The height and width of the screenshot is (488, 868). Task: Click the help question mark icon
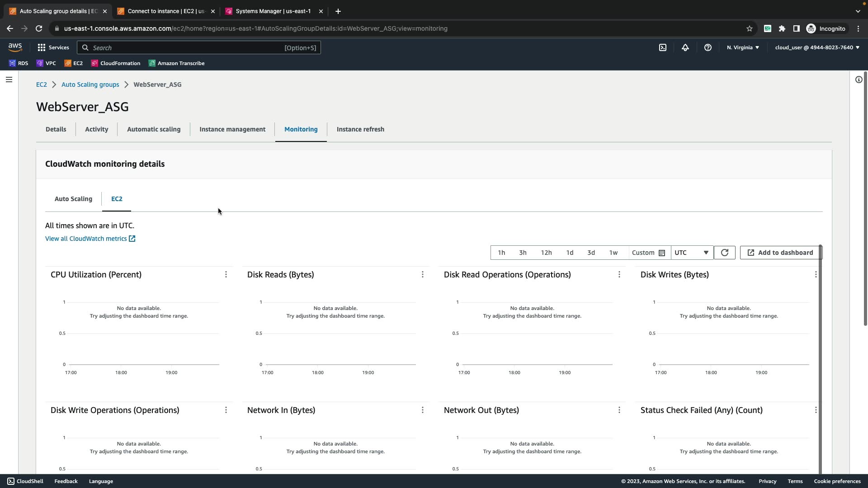click(708, 47)
